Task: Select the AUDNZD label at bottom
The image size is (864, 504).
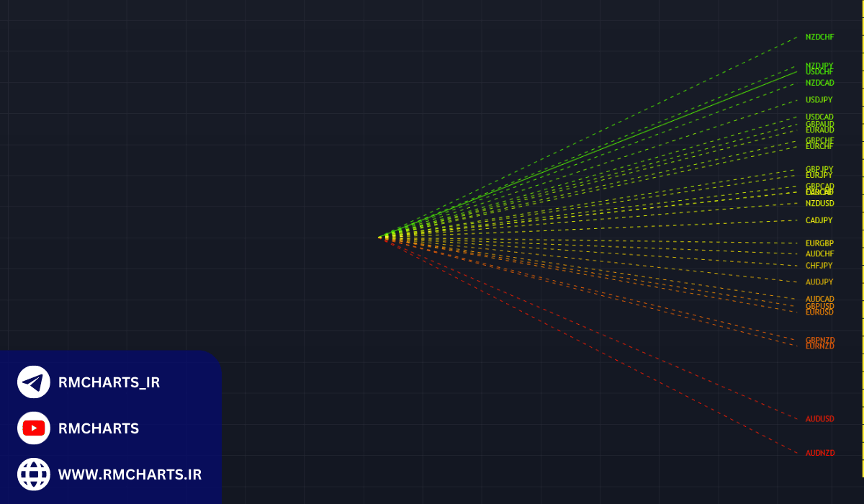Action: coord(820,453)
